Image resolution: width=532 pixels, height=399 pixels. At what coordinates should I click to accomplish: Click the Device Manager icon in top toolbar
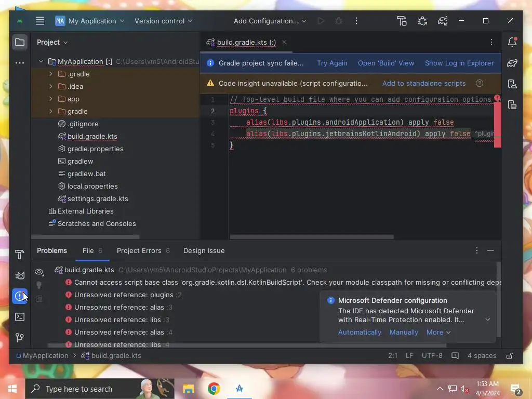point(402,21)
